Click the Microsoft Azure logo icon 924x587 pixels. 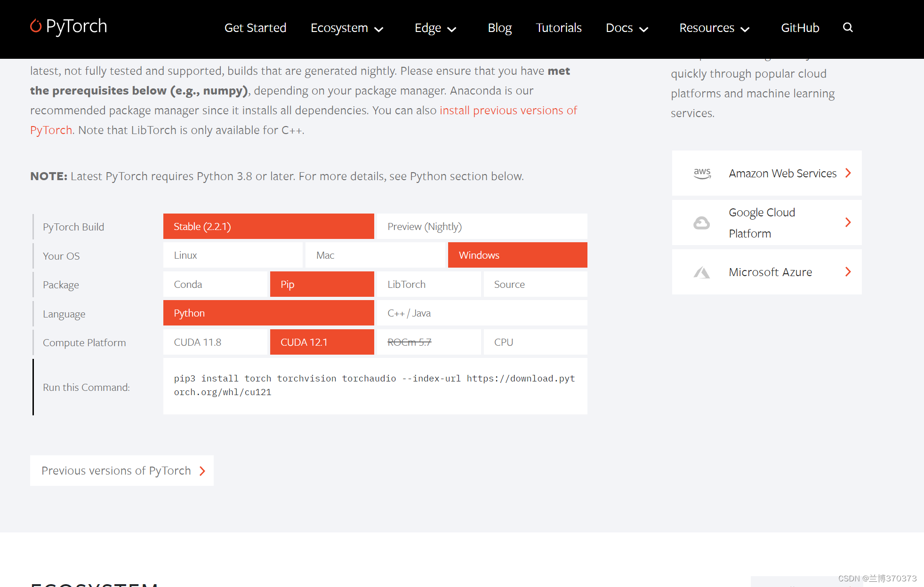tap(701, 272)
